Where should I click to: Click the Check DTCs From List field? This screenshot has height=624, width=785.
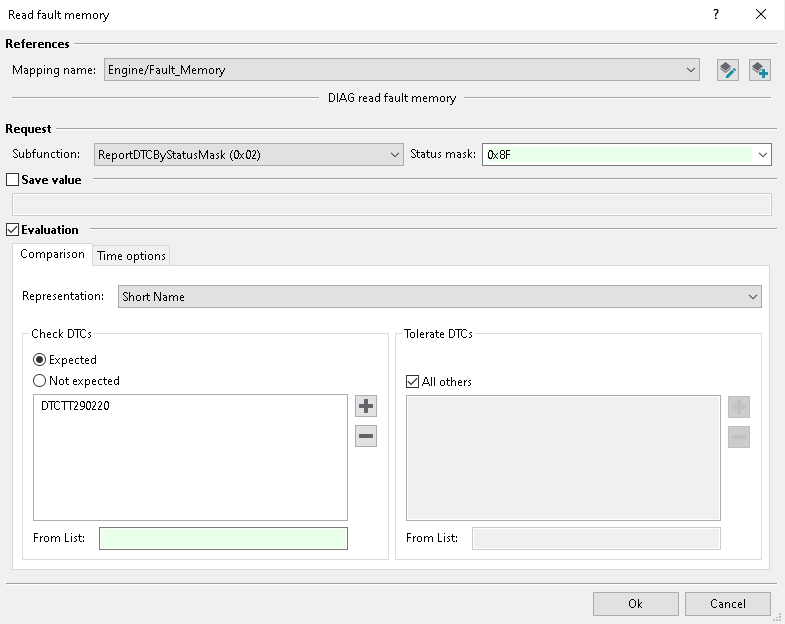(223, 538)
